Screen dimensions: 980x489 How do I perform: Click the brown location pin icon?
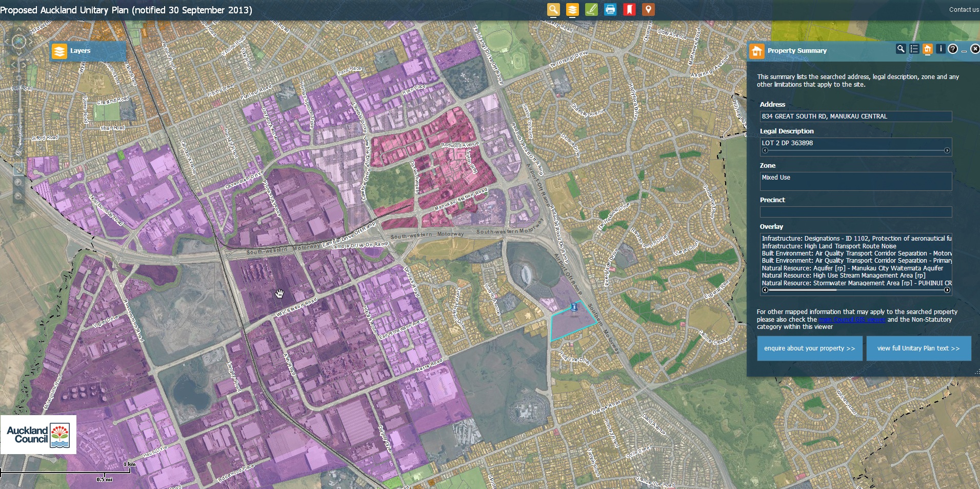pos(648,10)
